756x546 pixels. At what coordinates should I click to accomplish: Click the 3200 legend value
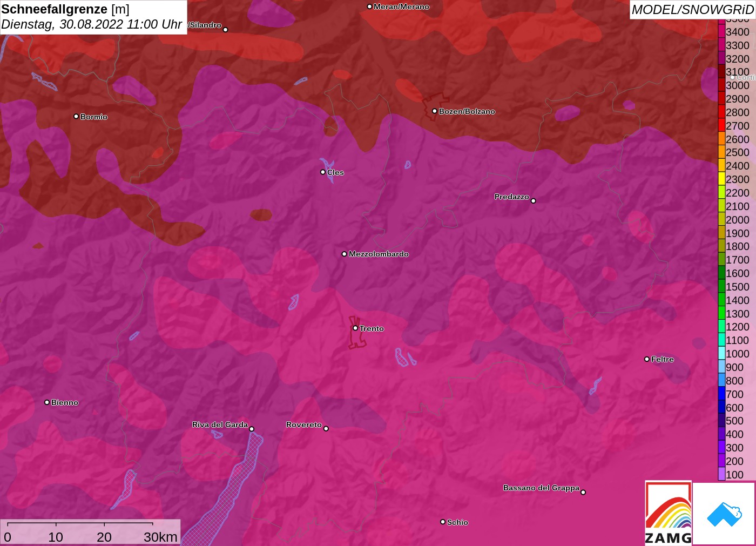[x=738, y=58]
